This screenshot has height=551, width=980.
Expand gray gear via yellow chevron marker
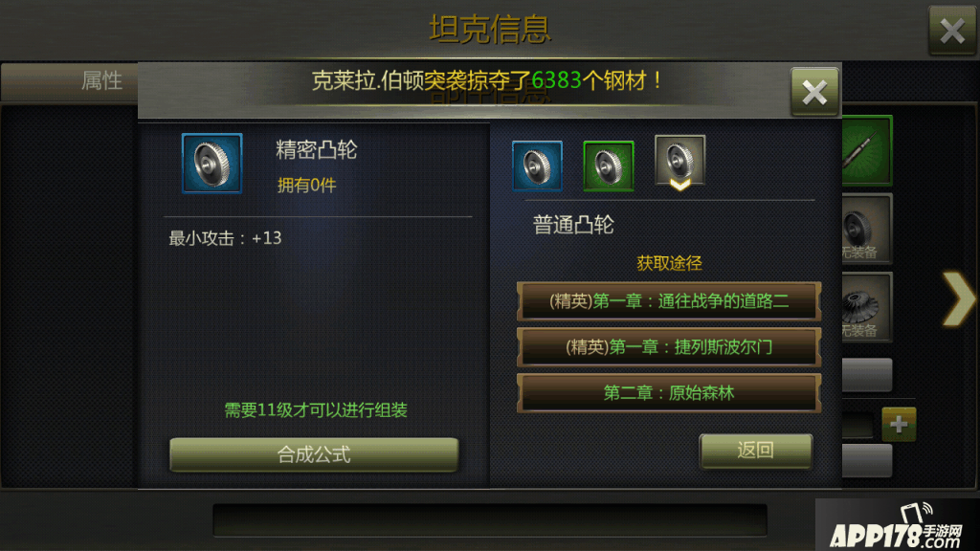click(x=680, y=185)
